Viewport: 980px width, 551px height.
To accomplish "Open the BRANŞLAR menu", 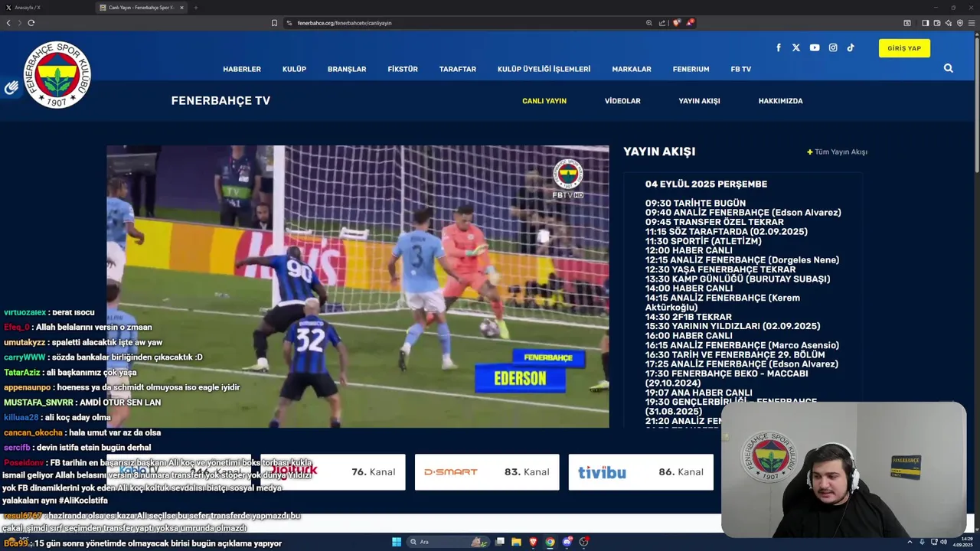I will (347, 69).
